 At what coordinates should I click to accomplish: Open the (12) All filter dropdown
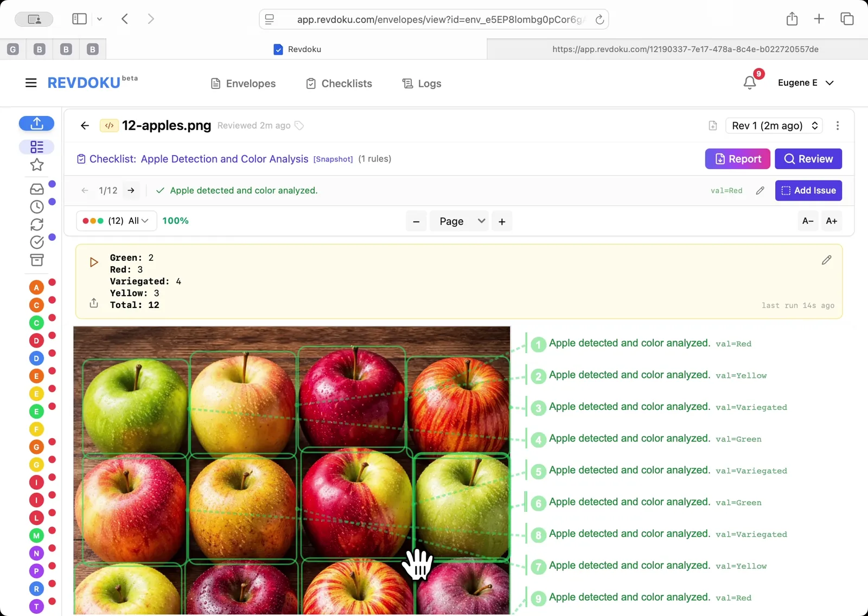(116, 221)
